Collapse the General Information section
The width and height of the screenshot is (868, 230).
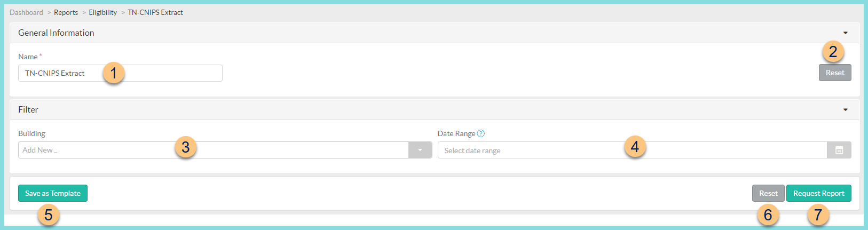pyautogui.click(x=845, y=33)
